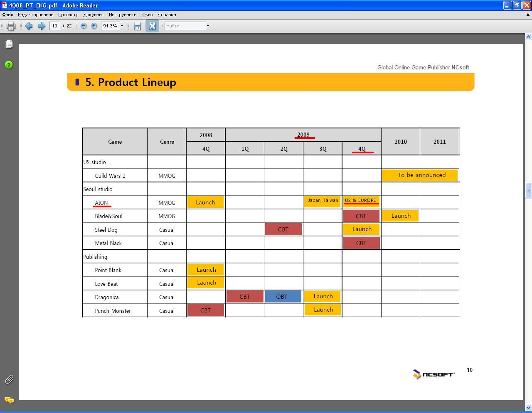Click the Punch Monster CBT cell
The width and height of the screenshot is (532, 413).
tap(205, 310)
